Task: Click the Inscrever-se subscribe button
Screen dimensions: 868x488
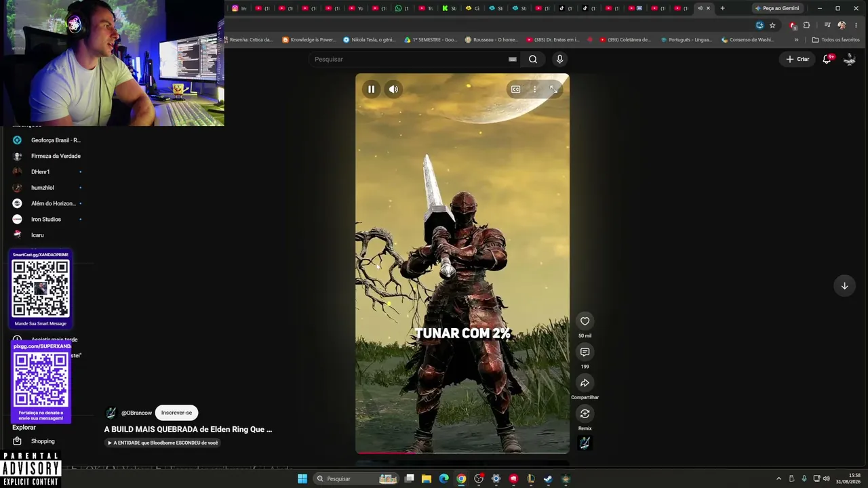Action: point(176,413)
